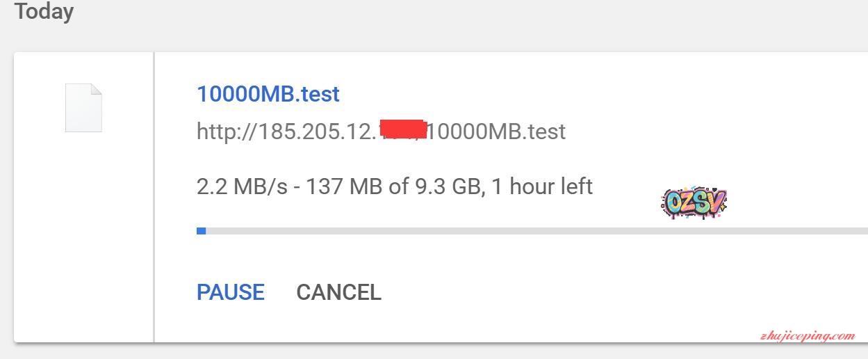Click the 2.2 MB/s speed text

coord(241,186)
